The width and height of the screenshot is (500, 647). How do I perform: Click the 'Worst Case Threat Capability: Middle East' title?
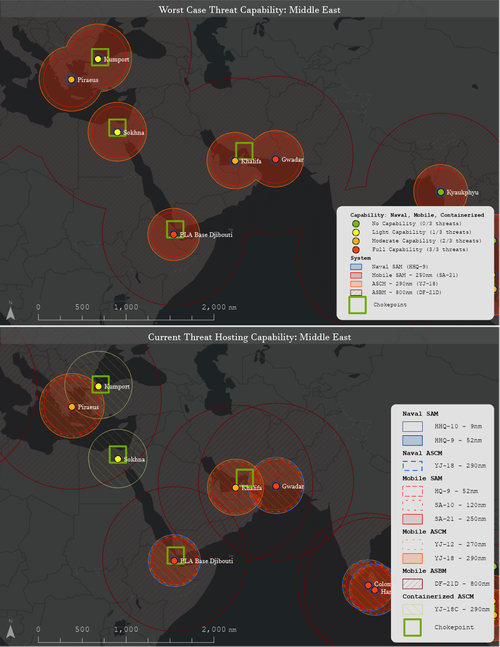click(250, 9)
